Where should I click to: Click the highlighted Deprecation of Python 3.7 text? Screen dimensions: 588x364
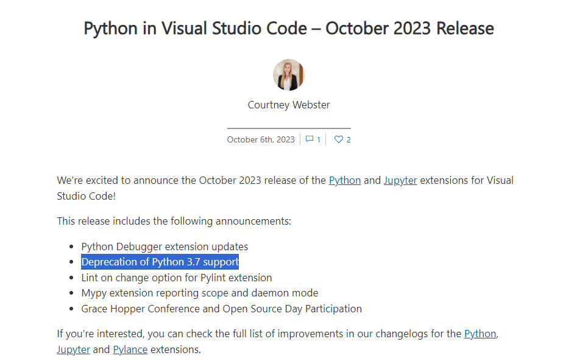pyautogui.click(x=160, y=262)
